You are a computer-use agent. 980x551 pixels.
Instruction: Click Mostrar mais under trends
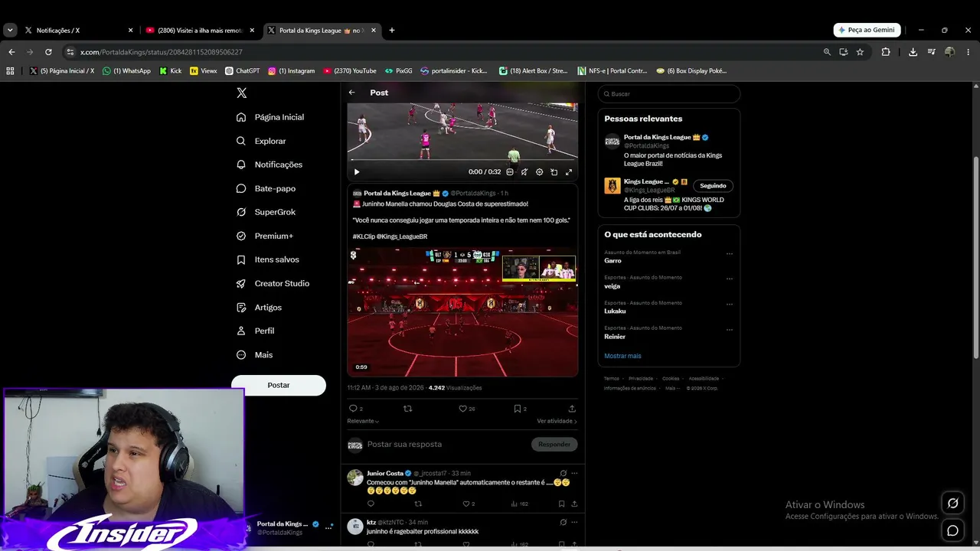click(622, 356)
